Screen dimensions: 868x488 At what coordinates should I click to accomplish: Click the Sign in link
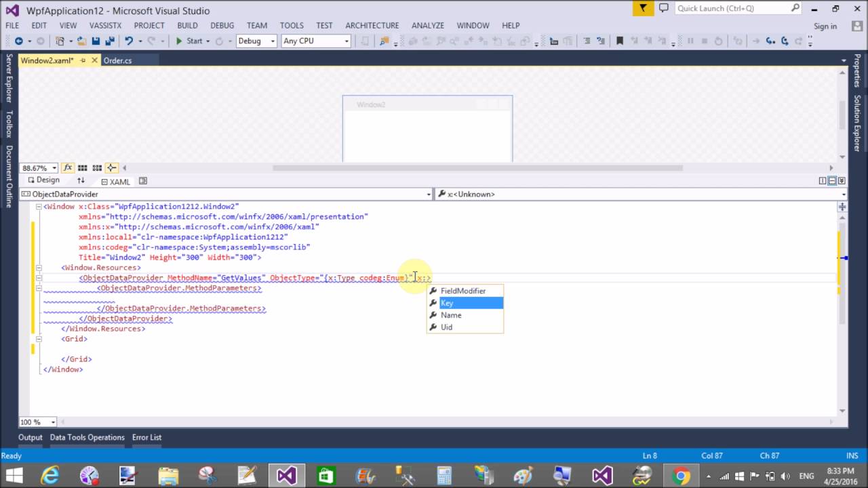tap(825, 26)
